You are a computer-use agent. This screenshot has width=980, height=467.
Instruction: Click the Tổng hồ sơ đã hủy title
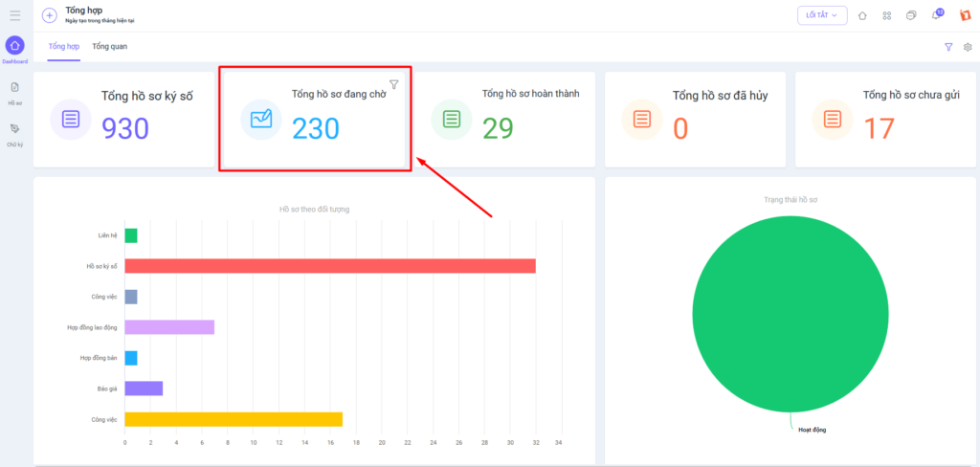[x=721, y=96]
